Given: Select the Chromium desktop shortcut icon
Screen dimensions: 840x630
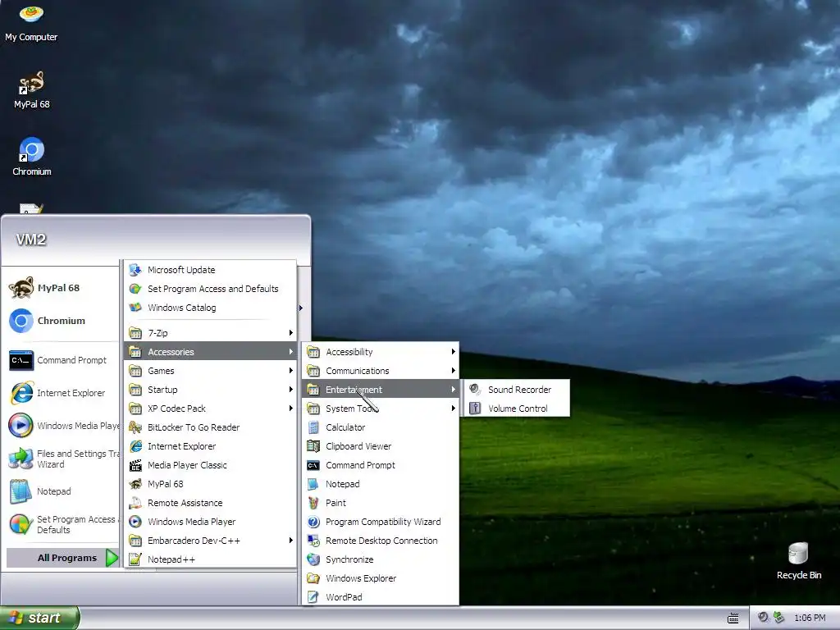Looking at the screenshot, I should coord(31,157).
